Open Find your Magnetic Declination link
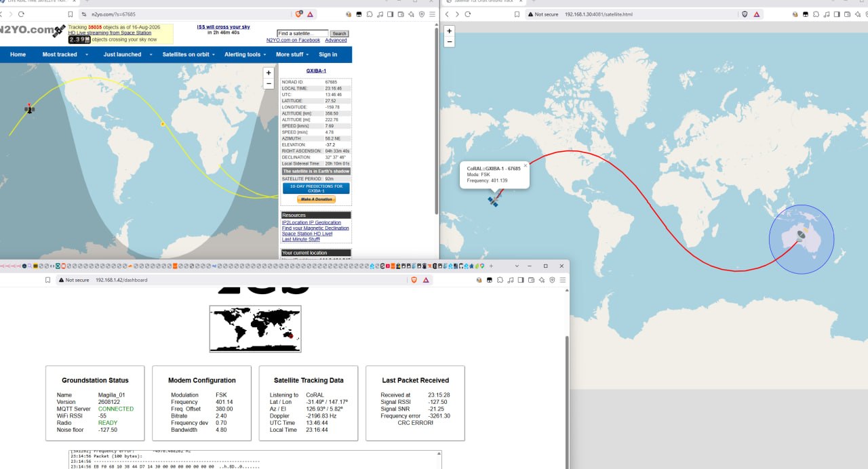 [x=315, y=228]
